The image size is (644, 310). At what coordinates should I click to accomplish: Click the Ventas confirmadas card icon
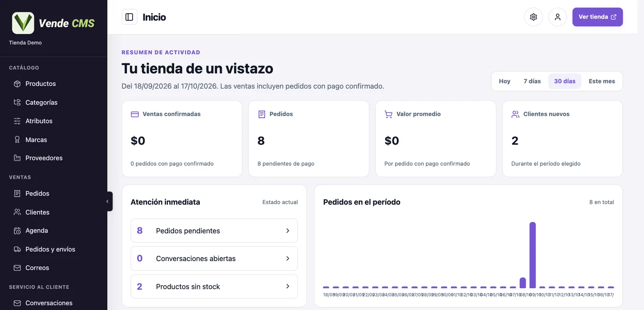135,114
